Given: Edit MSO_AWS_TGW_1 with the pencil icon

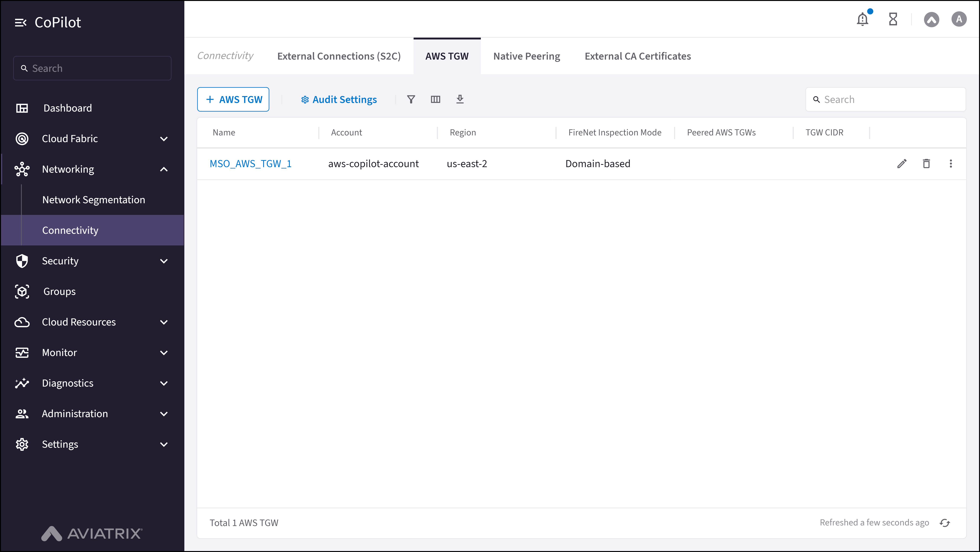Looking at the screenshot, I should [902, 163].
